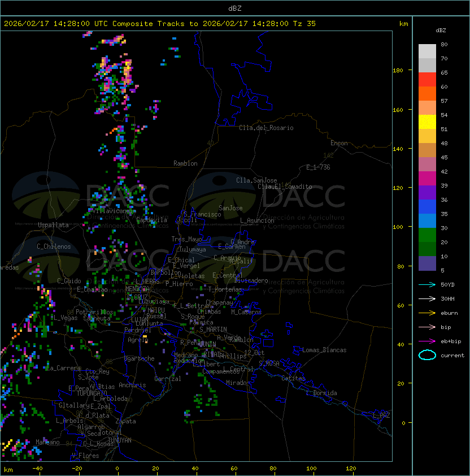470x476 pixels.
Task: Click the 'Tulumaya' map label
Action: 193,249
